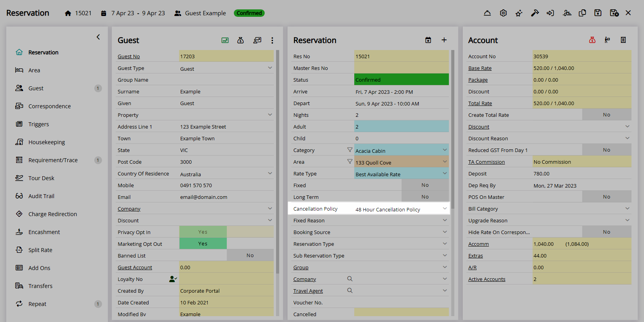Click the Mobile number field
The width and height of the screenshot is (644, 322).
(226, 185)
